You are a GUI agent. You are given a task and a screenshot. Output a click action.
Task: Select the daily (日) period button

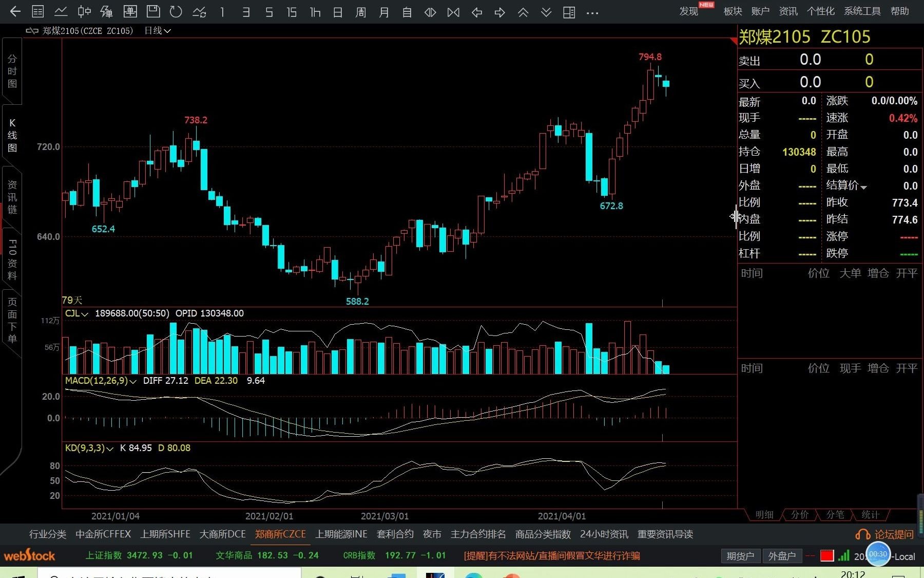338,12
